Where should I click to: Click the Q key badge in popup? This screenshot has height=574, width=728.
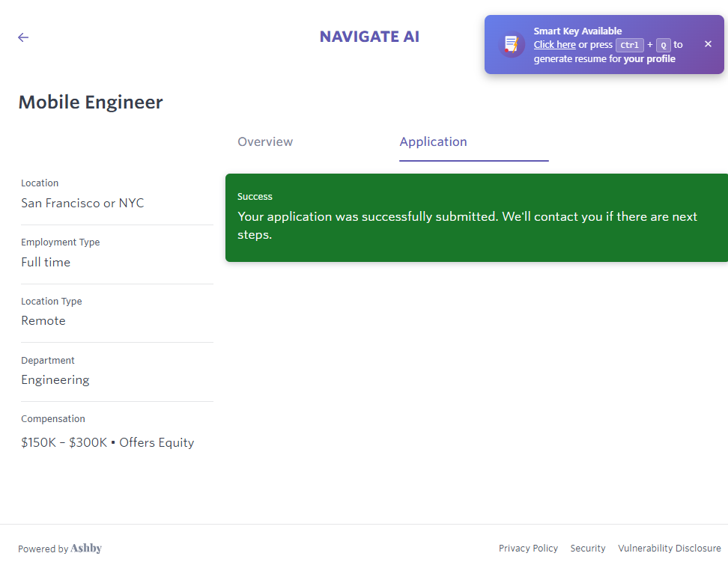[663, 45]
